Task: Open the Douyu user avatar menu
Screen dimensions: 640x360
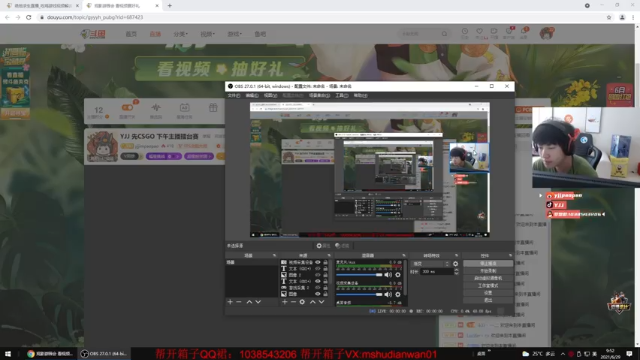Action: (x=546, y=33)
